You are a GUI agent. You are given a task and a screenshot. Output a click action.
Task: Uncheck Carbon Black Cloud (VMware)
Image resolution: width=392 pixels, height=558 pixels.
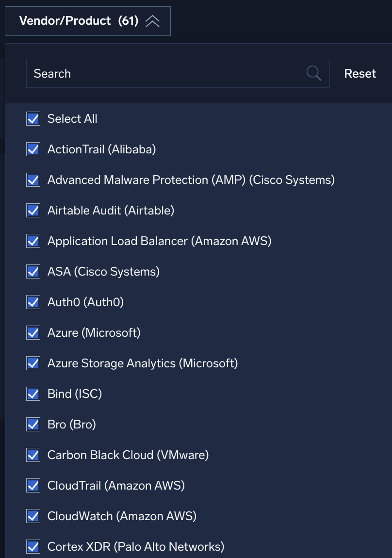[x=33, y=455]
